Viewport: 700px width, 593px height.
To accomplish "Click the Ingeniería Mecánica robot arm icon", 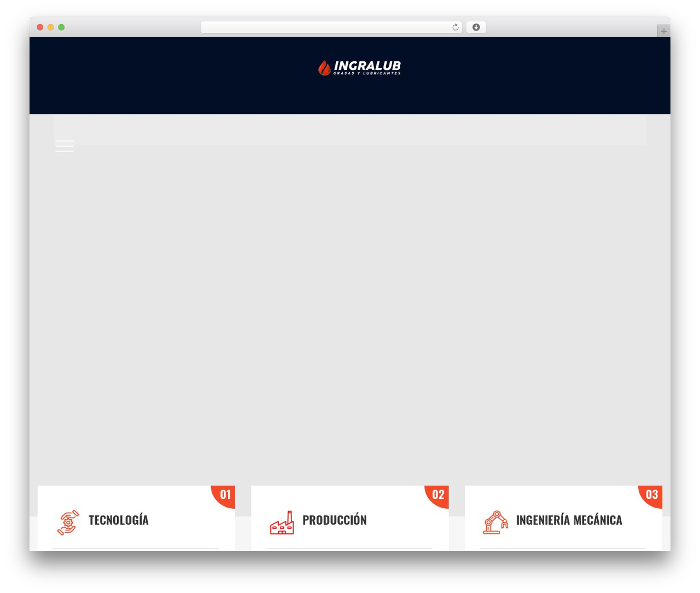I will coord(495,522).
